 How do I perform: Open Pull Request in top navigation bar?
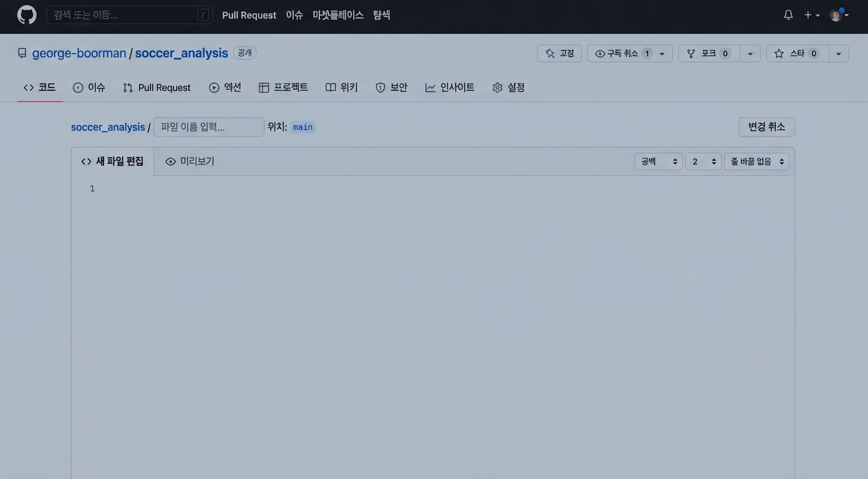point(249,15)
